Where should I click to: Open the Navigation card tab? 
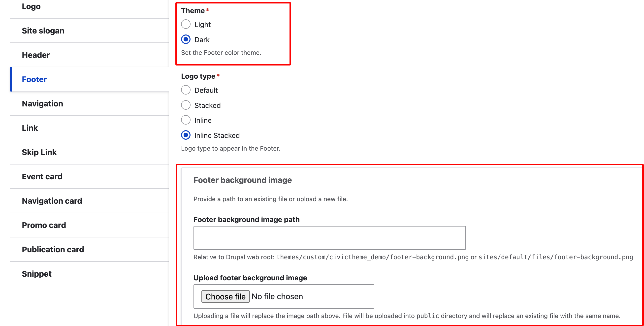click(x=52, y=201)
